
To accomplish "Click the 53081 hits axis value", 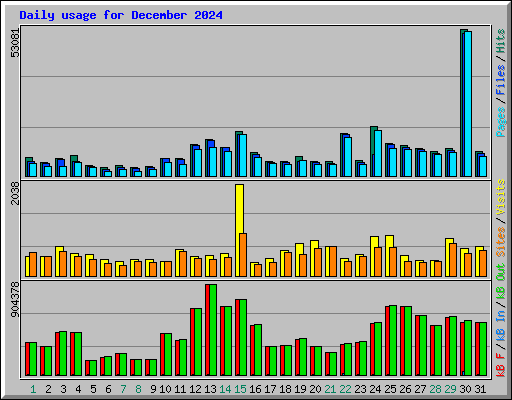I will pos(15,43).
